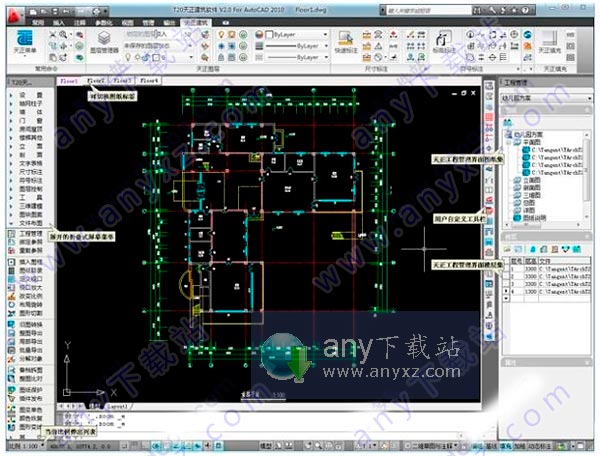Open the 天正菜单 ribbon button
Image resolution: width=600 pixels, height=456 pixels.
click(x=25, y=42)
